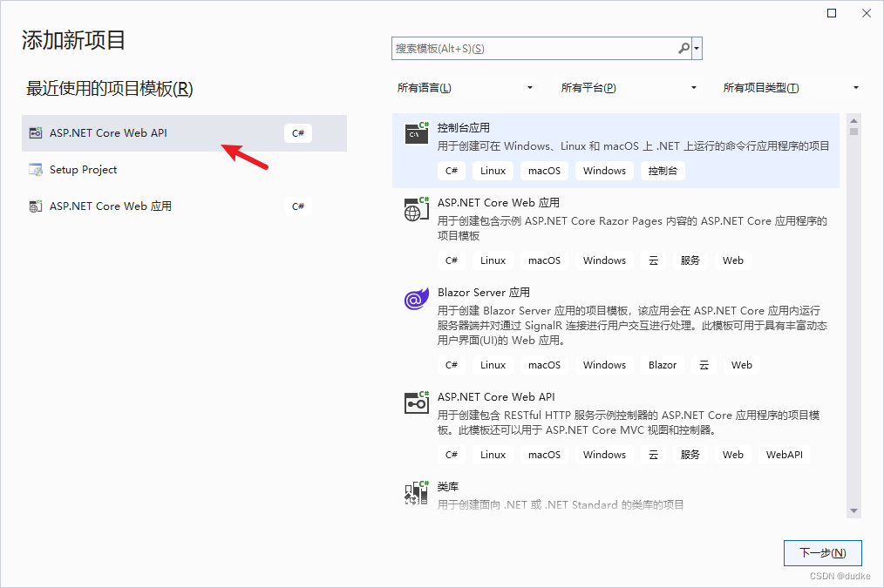Open the search box history dropdown arrow
Viewport: 884px width, 588px height.
coord(697,49)
